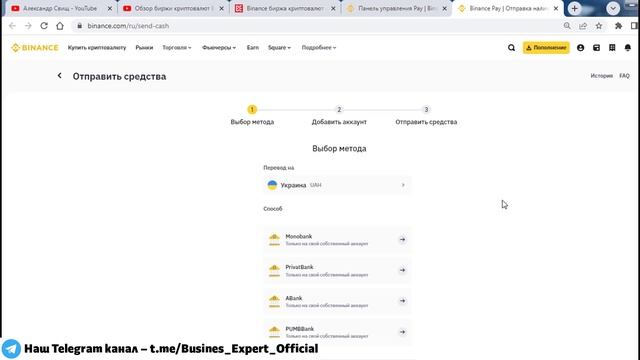Expand the Подробнее menu

click(319, 48)
